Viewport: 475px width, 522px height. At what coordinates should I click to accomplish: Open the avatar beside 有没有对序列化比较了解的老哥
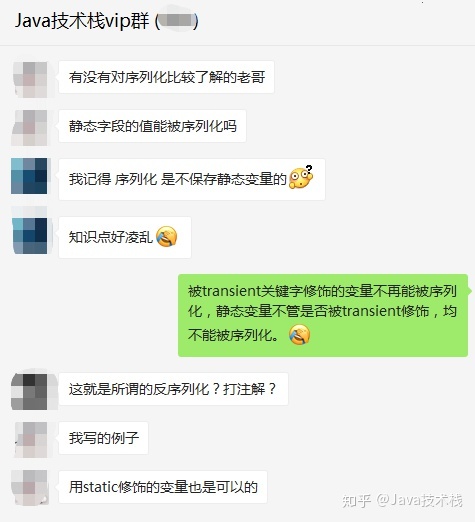point(29,79)
